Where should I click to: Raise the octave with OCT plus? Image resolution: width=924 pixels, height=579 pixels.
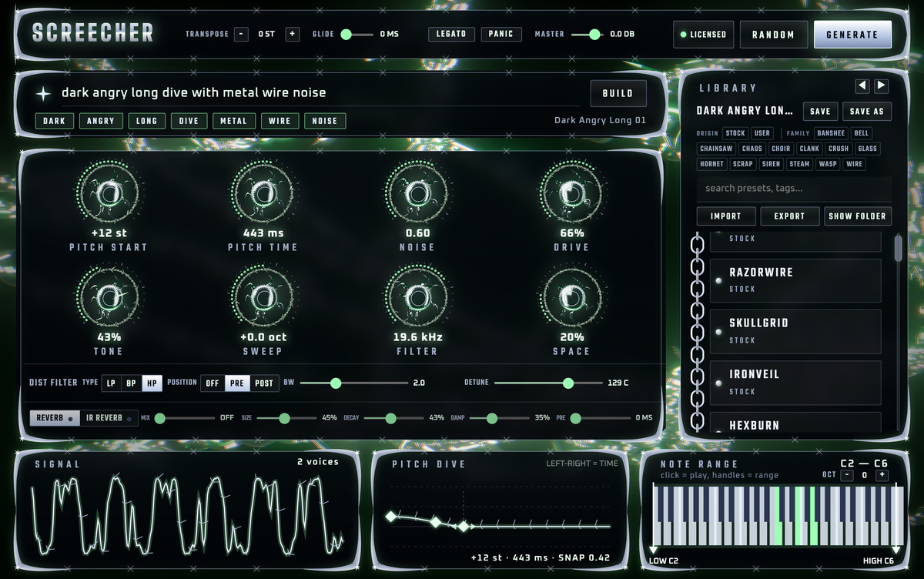[x=882, y=475]
